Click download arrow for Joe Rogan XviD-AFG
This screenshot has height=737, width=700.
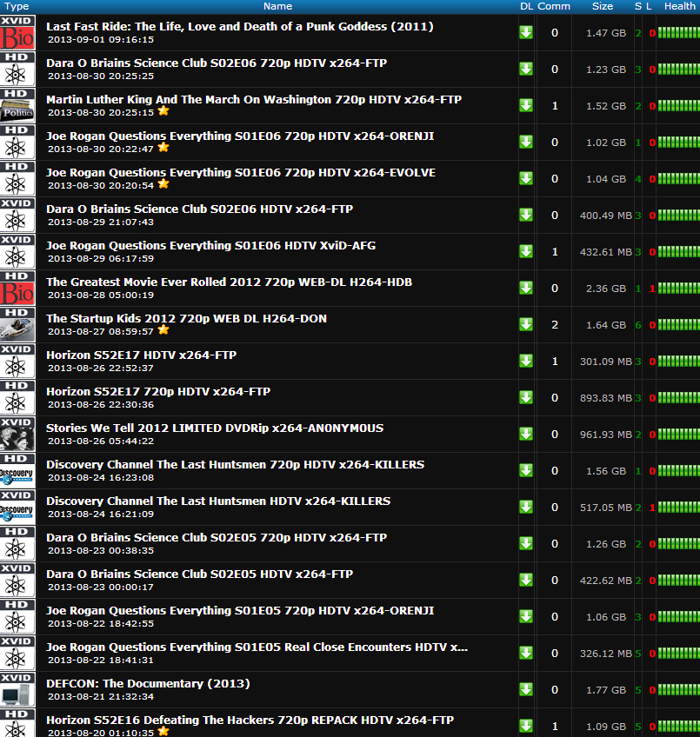[x=526, y=251]
